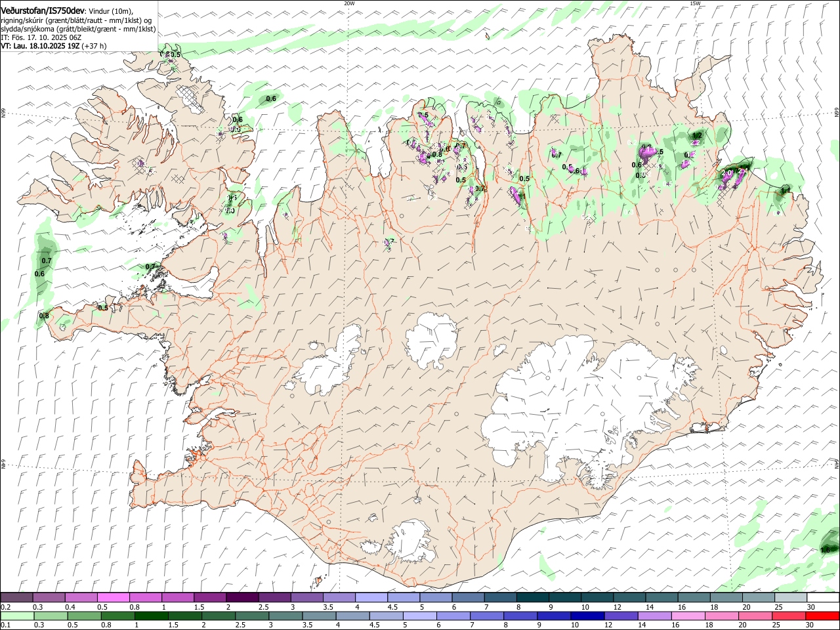Pick the snow scale 0.3 purple swatch
This screenshot has width=840, height=630.
click(x=49, y=598)
